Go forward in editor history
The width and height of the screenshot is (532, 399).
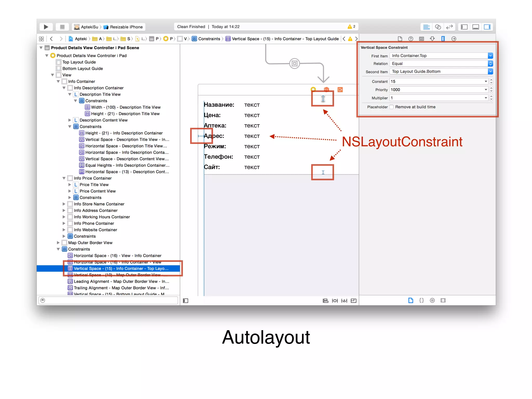coord(61,39)
